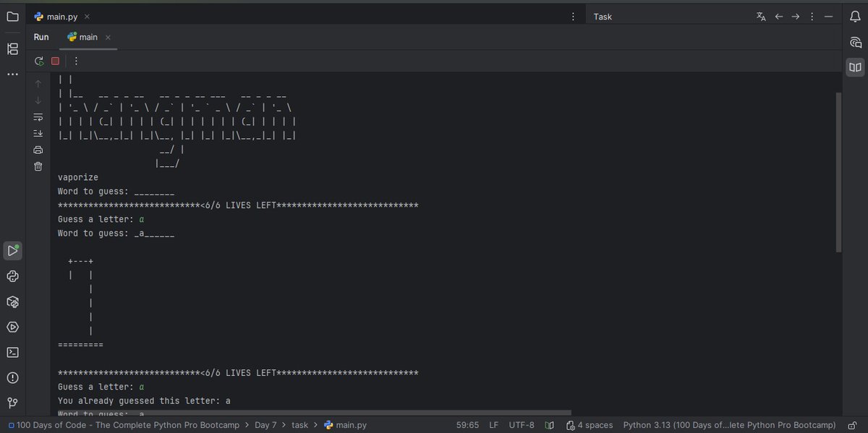The image size is (868, 433).
Task: Click the 'main.py' breadcrumb in status bar
Action: (x=345, y=425)
